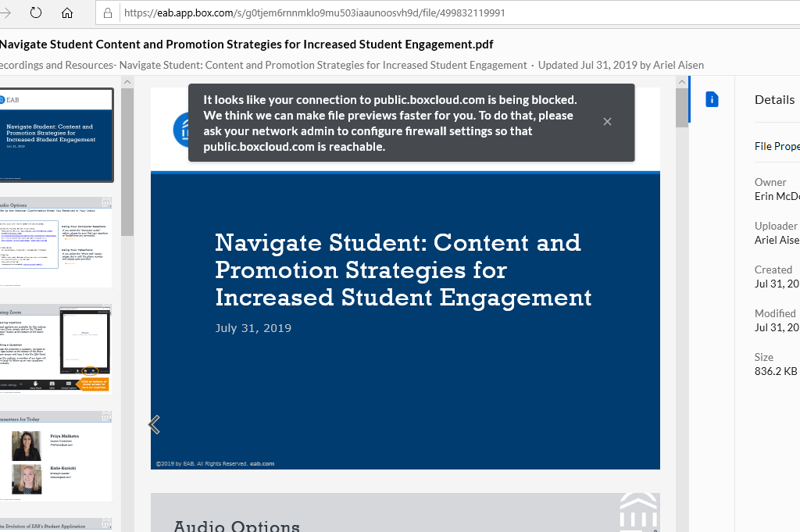Click the Uploader label in details

tap(776, 226)
